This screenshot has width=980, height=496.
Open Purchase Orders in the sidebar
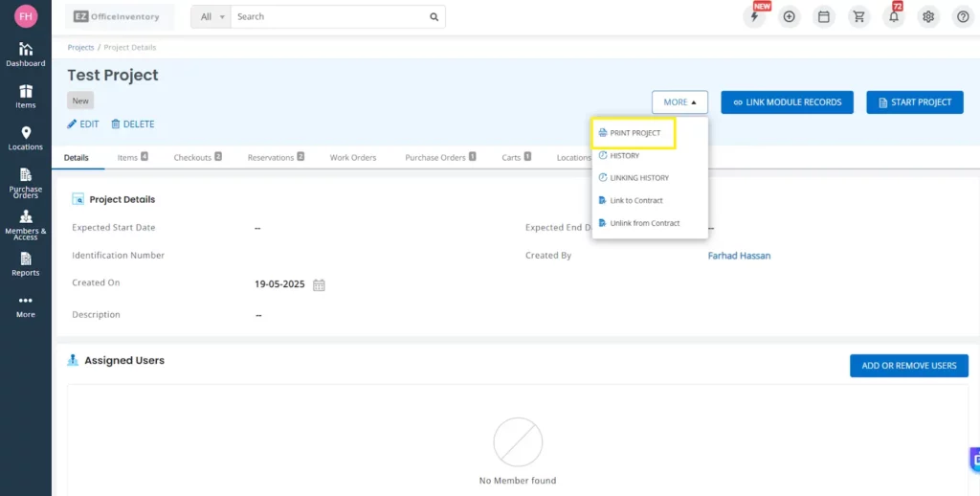point(26,182)
